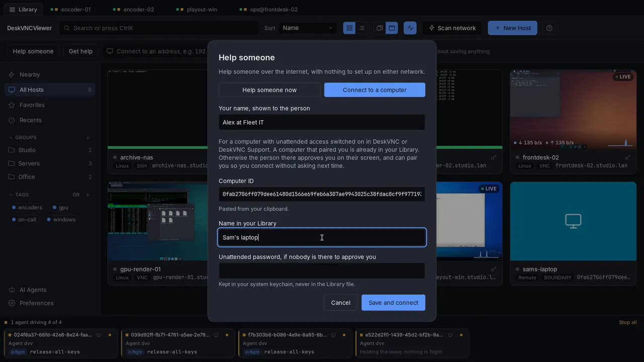This screenshot has height=362, width=644.
Task: Collapse the GROUPS section
Action: (x=23, y=138)
